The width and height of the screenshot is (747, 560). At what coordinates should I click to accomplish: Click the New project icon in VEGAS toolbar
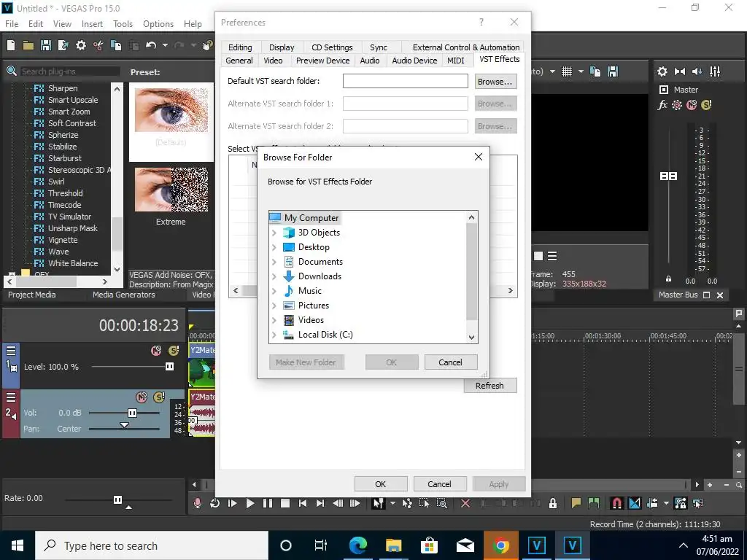[x=11, y=45]
